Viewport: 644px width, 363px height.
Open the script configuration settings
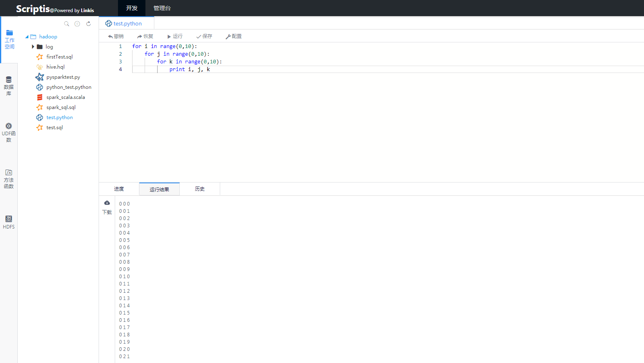tap(234, 36)
